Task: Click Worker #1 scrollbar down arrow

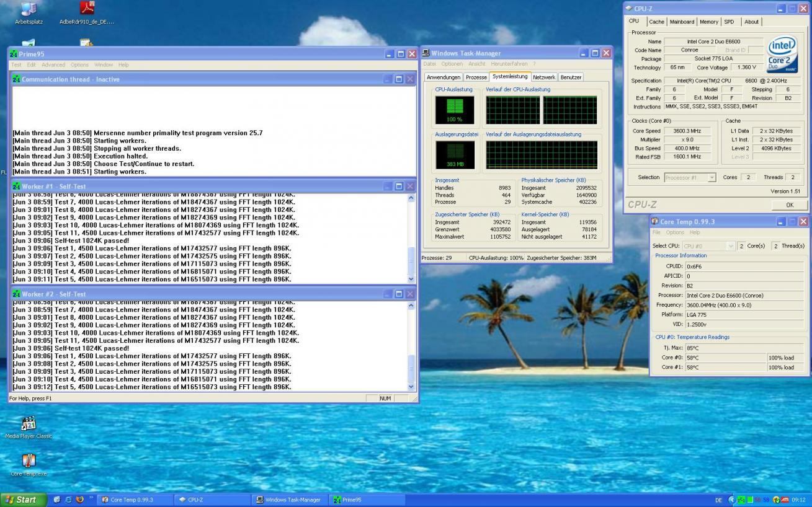Action: [x=411, y=279]
